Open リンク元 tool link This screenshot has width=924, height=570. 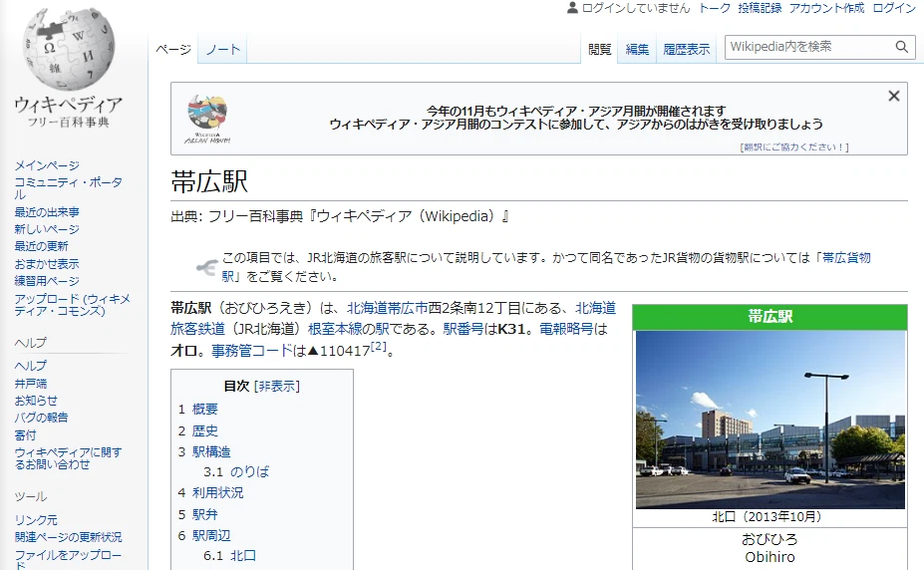(36, 520)
